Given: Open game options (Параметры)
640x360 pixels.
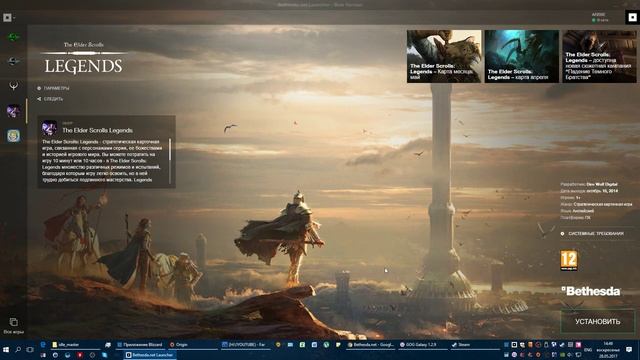Looking at the screenshot, I should [53, 88].
